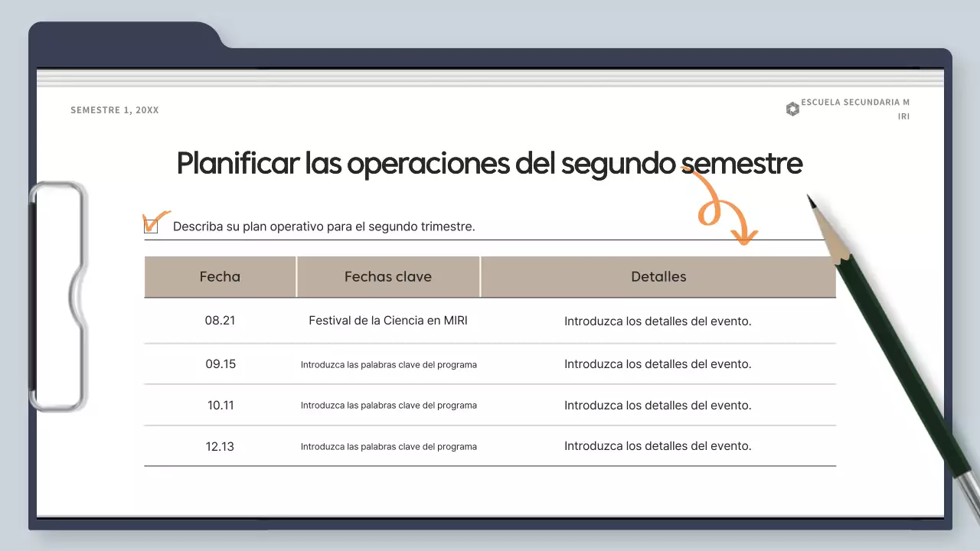Select the date cell '10.11'

click(x=220, y=406)
